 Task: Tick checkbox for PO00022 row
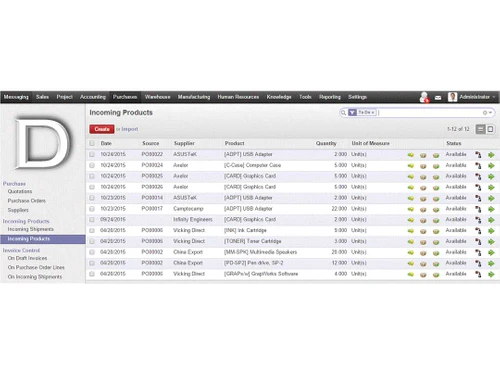coord(92,154)
